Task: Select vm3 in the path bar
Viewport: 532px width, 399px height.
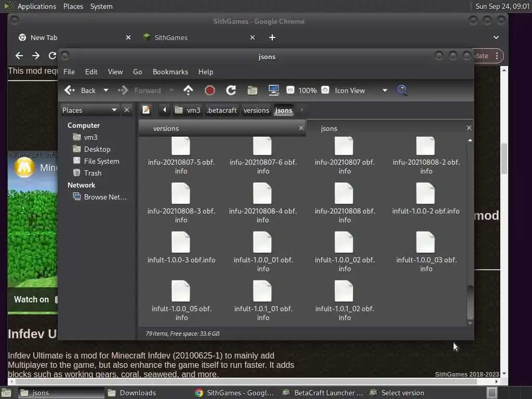Action: pyautogui.click(x=187, y=110)
